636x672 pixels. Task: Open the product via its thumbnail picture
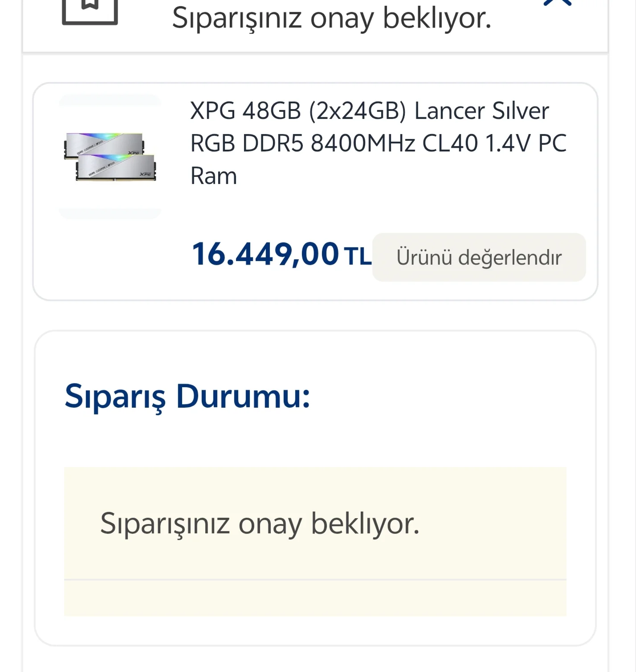(x=110, y=156)
